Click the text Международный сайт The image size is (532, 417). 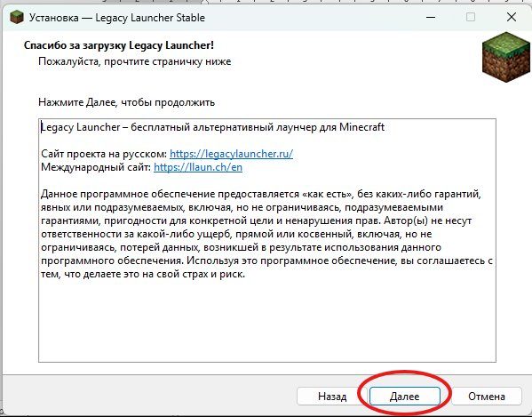pyautogui.click(x=96, y=167)
